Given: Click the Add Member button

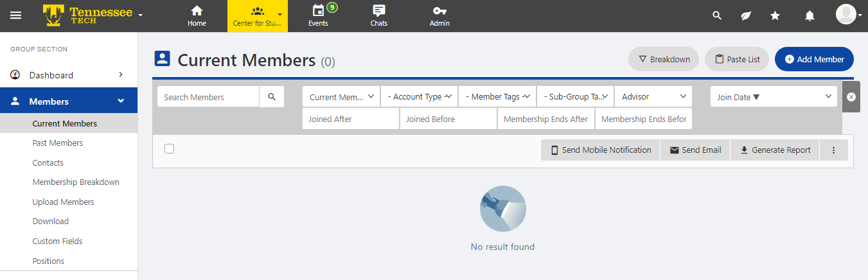Looking at the screenshot, I should (x=814, y=59).
